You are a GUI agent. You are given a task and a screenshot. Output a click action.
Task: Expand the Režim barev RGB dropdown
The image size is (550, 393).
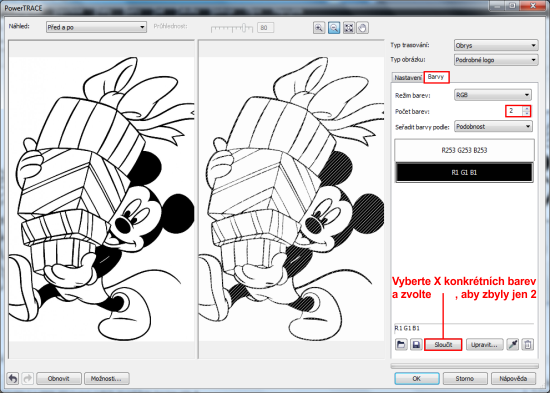coord(493,95)
